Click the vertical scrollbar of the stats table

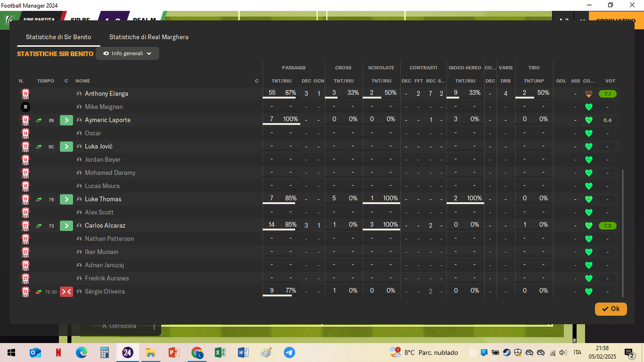pyautogui.click(x=623, y=233)
